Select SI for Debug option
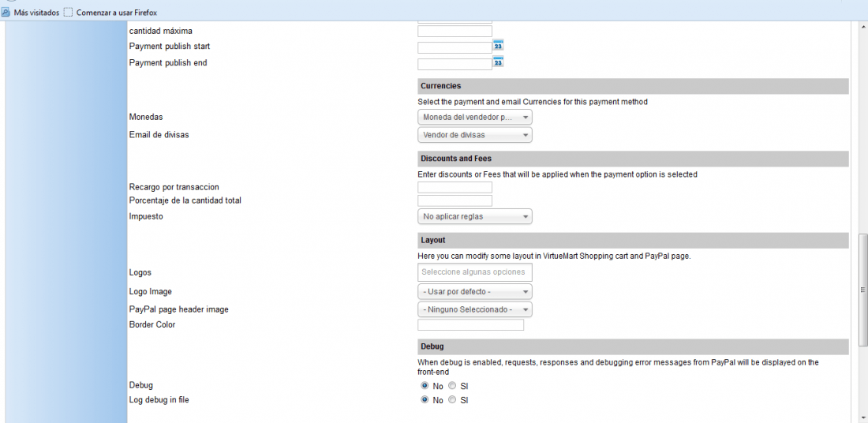Image resolution: width=868 pixels, height=423 pixels. click(452, 385)
